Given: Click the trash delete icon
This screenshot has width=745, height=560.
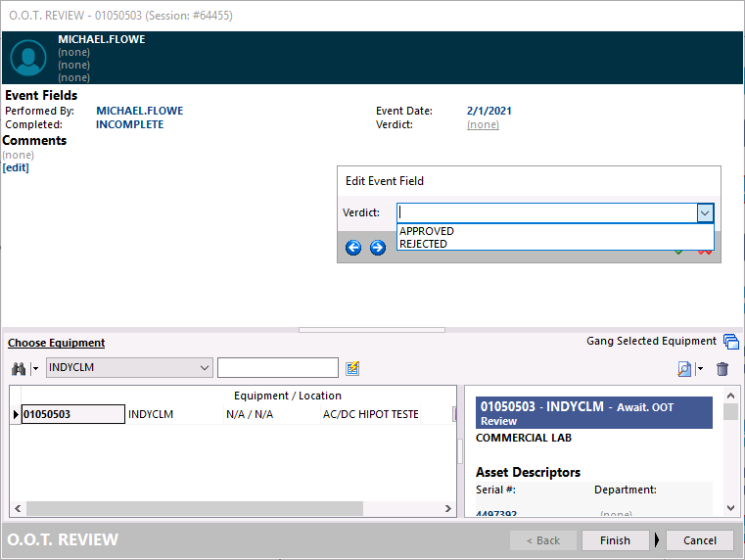Looking at the screenshot, I should (x=722, y=369).
